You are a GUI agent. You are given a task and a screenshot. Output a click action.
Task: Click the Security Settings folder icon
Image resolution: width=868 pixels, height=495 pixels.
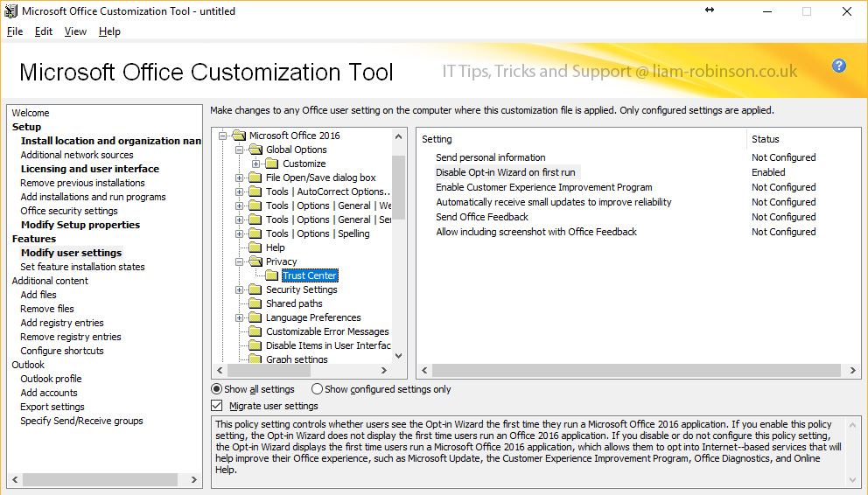(255, 289)
